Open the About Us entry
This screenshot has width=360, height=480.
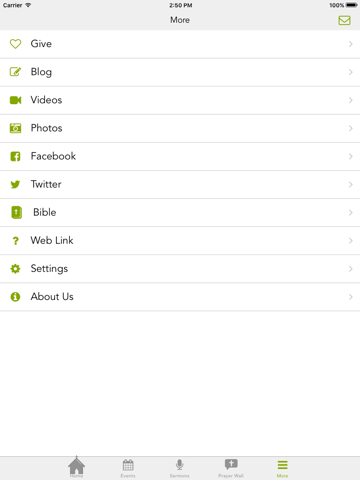[180, 297]
